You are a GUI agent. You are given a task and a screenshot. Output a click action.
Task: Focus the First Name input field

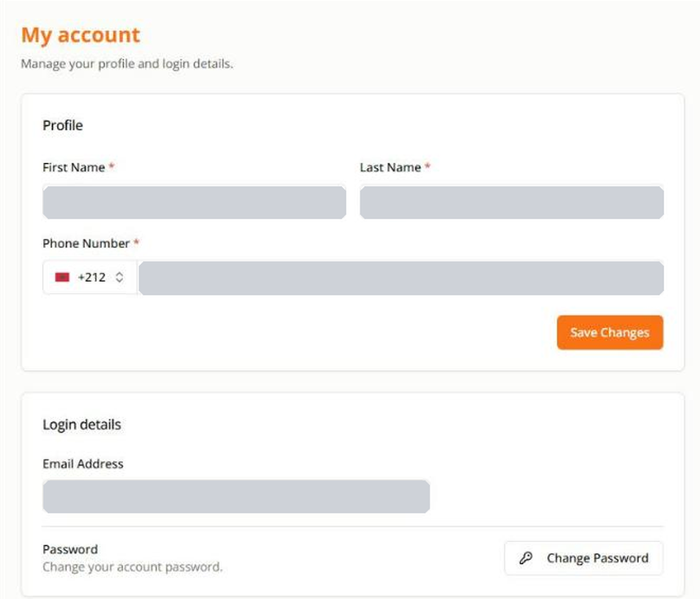[194, 202]
